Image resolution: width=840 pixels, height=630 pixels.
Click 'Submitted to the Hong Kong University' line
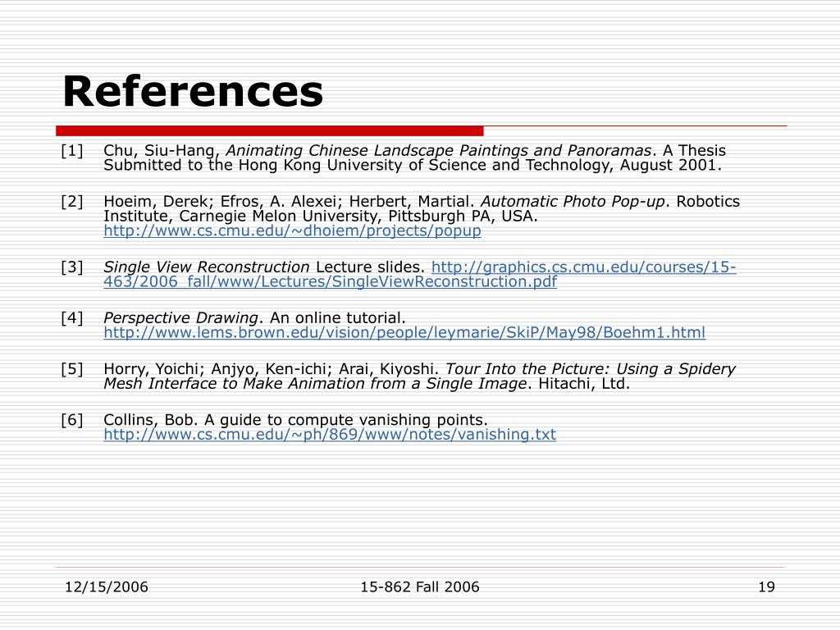click(x=413, y=165)
